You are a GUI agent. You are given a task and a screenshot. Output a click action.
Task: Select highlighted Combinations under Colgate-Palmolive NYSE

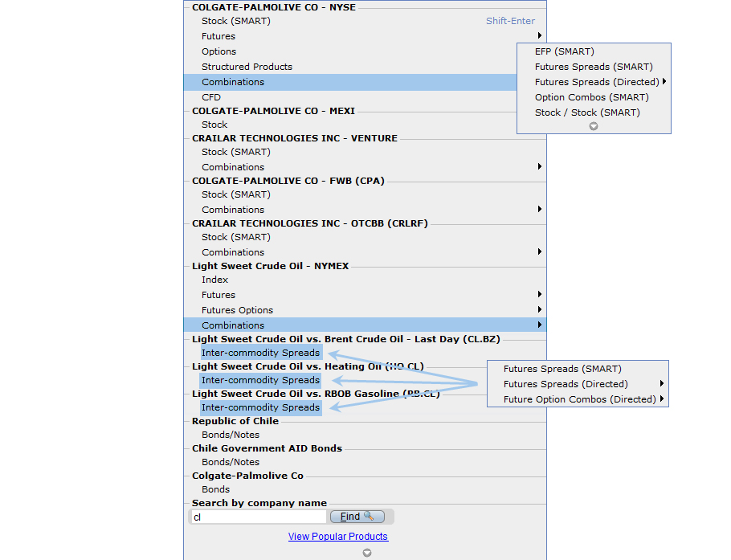[350, 82]
